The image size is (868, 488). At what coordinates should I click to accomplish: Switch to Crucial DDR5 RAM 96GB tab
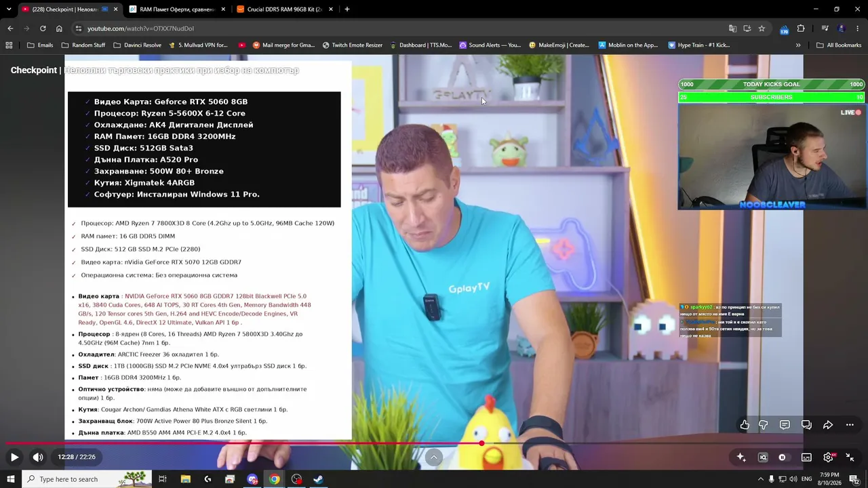(x=283, y=9)
